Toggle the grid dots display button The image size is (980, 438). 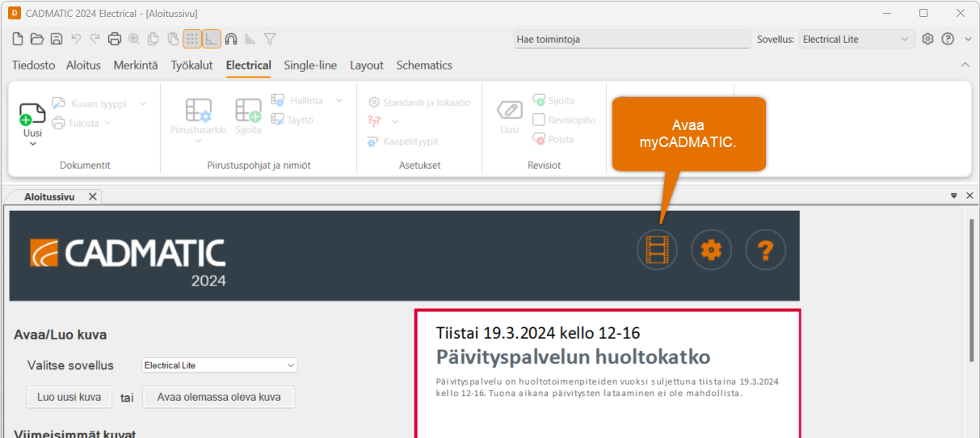191,39
